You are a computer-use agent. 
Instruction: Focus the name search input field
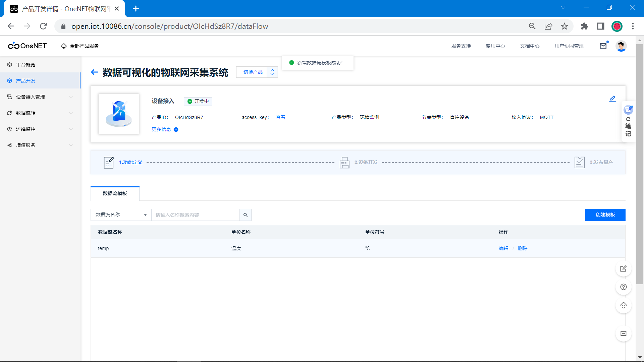pos(195,215)
